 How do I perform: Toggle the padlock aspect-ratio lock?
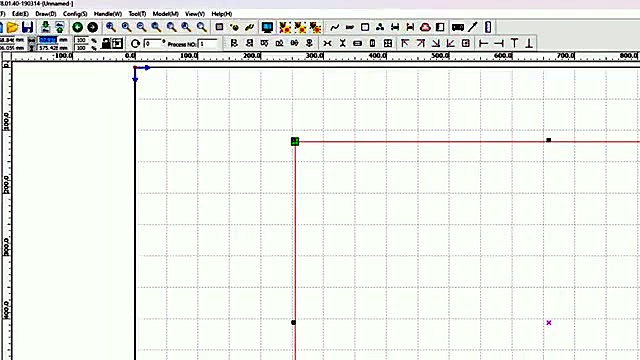tap(106, 43)
